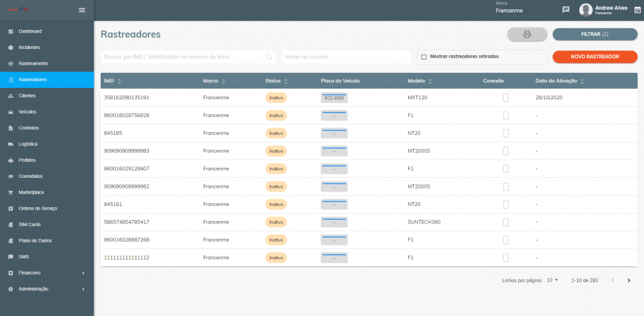The image size is (644, 316).
Task: Click the Ordens de Serviço icon
Action: 11,209
